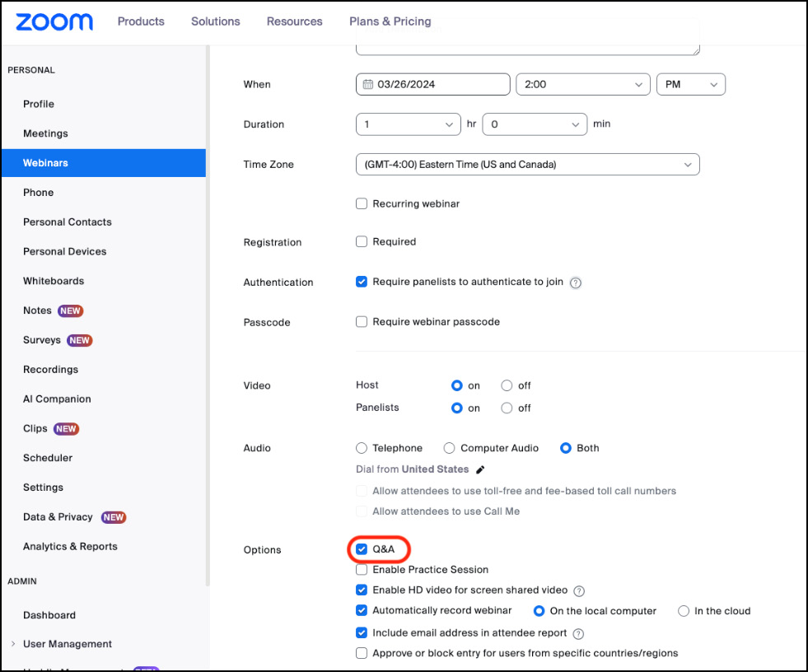Choose recording In the cloud

tap(684, 611)
